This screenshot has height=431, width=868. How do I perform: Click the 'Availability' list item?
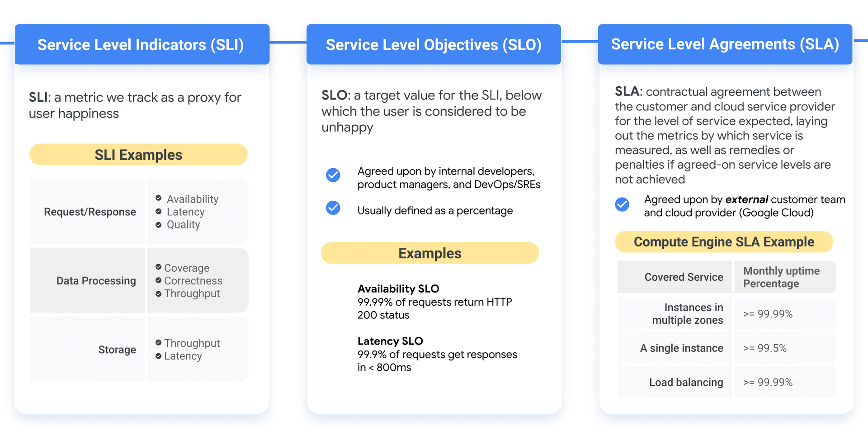click(x=193, y=199)
